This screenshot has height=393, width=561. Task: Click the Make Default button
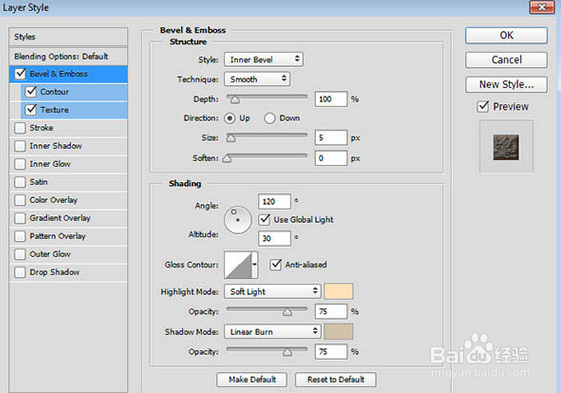[252, 379]
